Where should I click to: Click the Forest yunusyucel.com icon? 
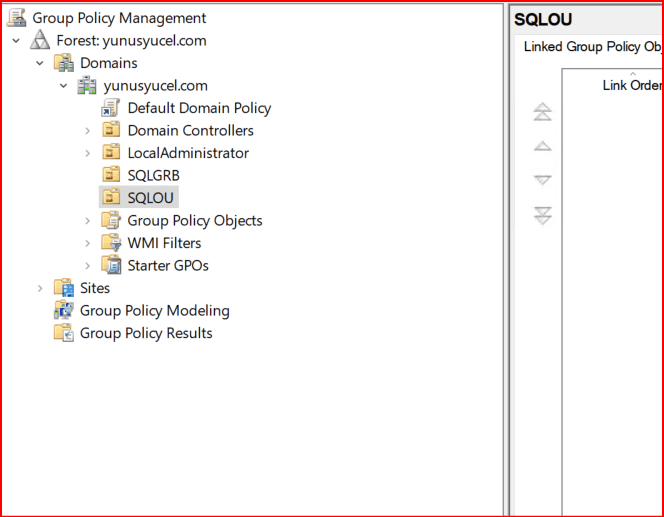[x=40, y=40]
